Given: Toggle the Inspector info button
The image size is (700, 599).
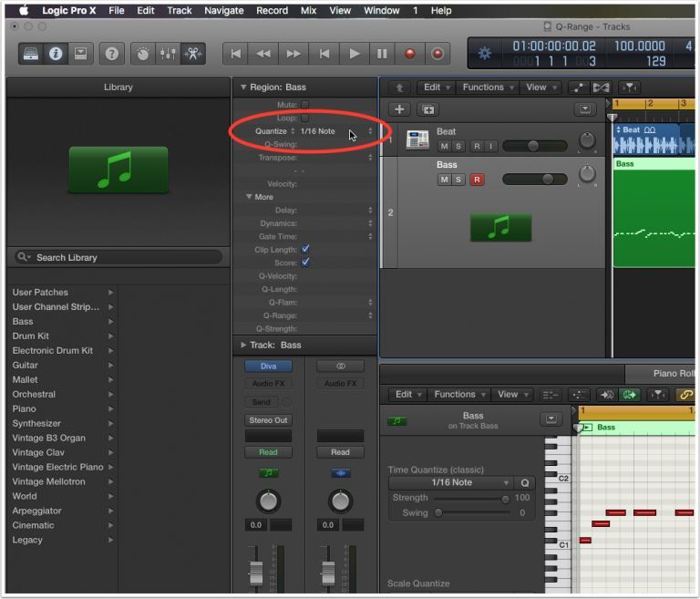Looking at the screenshot, I should (56, 54).
